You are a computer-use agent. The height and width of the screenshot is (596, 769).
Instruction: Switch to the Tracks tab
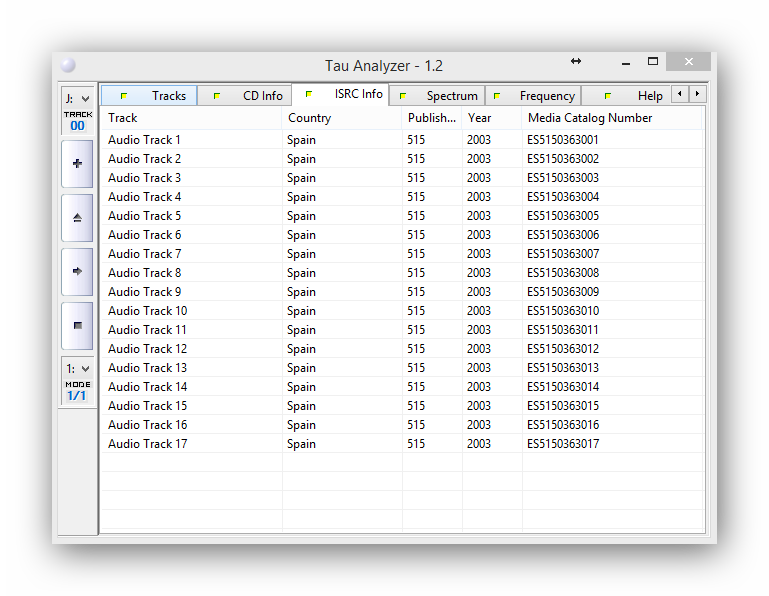150,96
